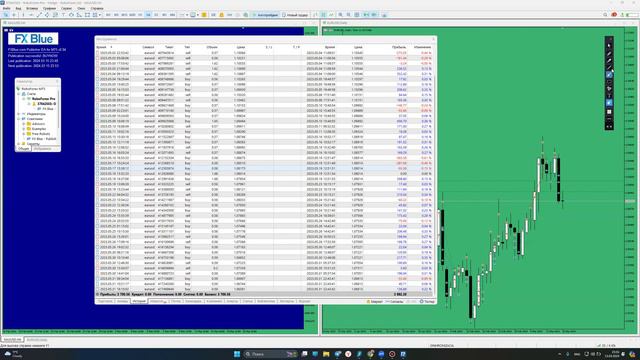Open the drawing objects dropdown arrow in toolbar

[x=100, y=15]
